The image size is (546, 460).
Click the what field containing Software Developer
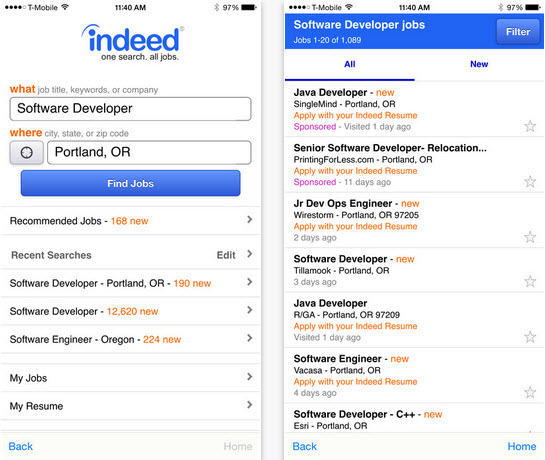(130, 109)
